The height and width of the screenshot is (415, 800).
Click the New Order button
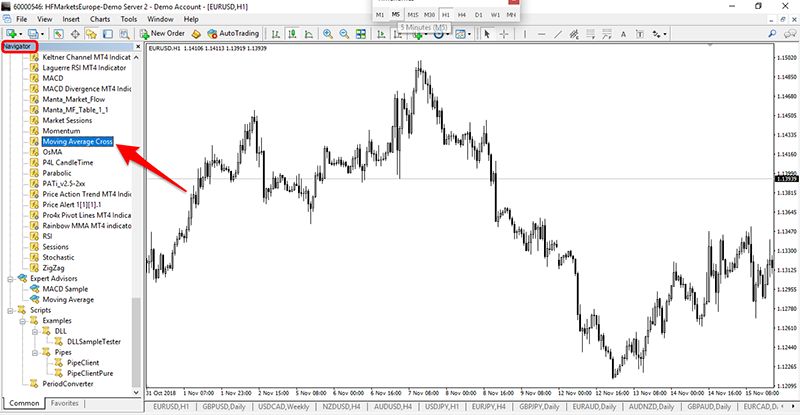coord(162,34)
